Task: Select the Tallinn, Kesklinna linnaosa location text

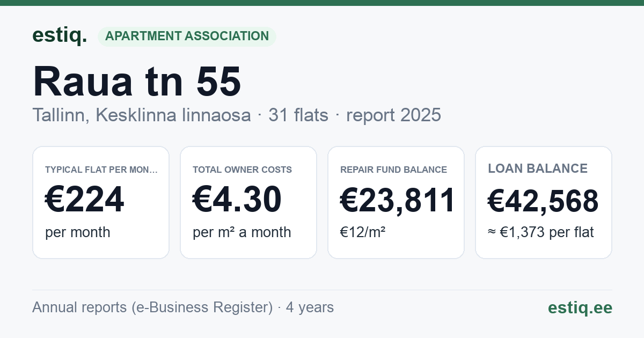Action: [141, 115]
